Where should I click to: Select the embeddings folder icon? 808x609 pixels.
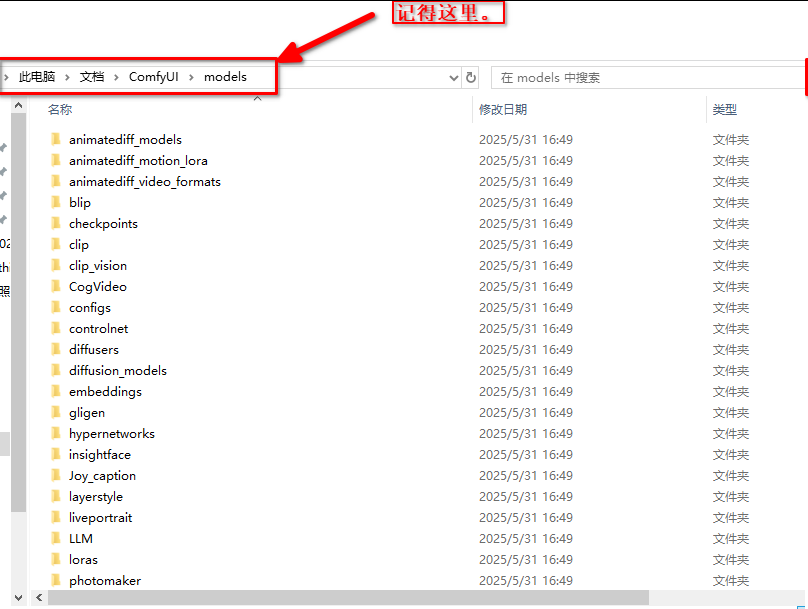click(56, 392)
